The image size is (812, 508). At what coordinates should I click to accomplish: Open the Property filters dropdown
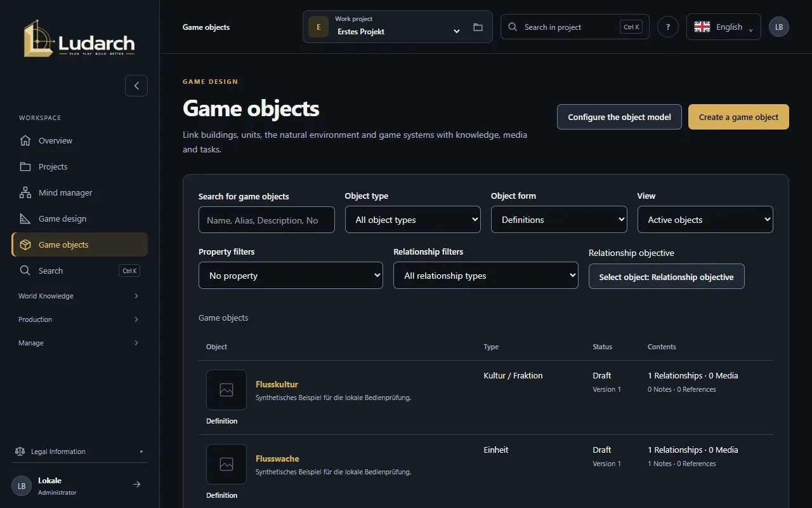pyautogui.click(x=291, y=276)
